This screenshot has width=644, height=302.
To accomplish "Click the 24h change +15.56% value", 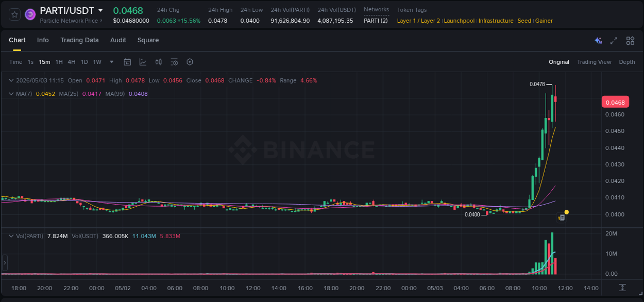I will tap(189, 21).
